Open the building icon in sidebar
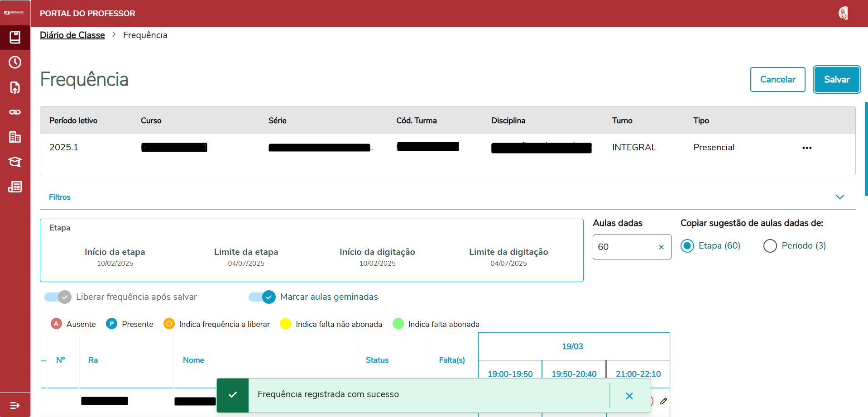The width and height of the screenshot is (868, 417). pos(15,137)
